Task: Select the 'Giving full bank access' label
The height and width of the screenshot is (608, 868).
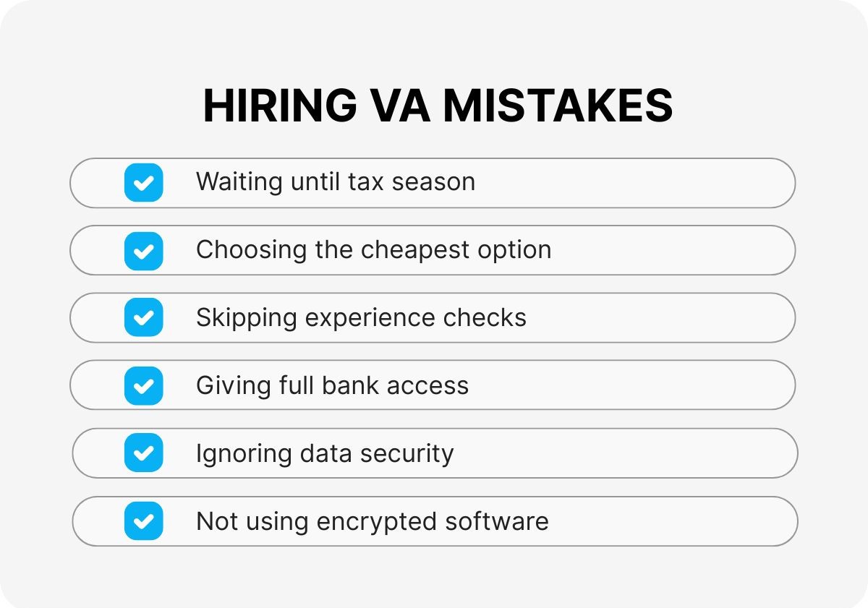Action: tap(332, 385)
